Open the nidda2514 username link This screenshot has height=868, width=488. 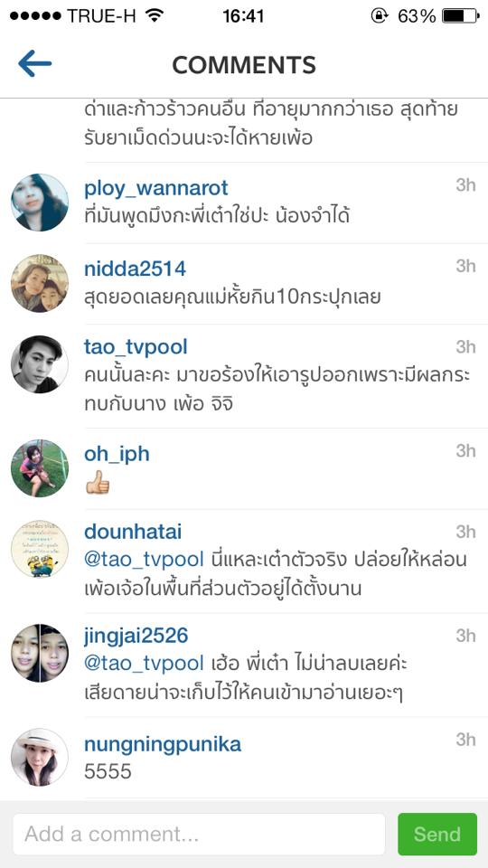coord(135,269)
